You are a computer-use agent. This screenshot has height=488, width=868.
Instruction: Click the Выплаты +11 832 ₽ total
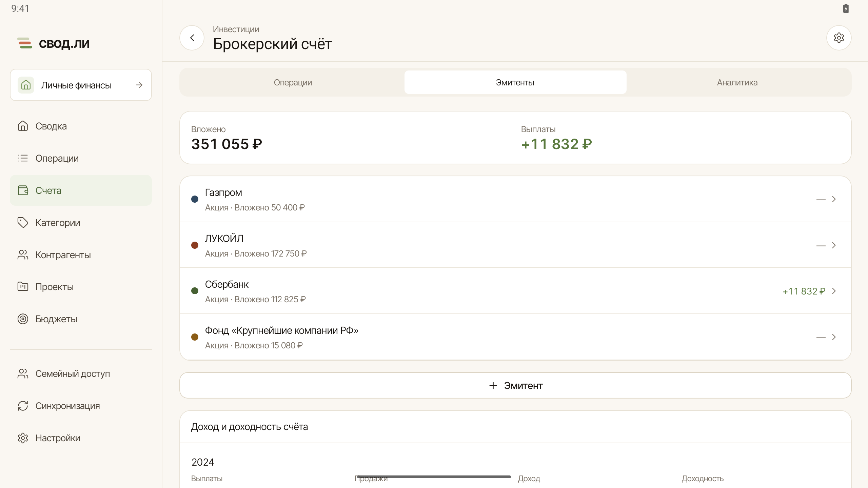tap(556, 144)
